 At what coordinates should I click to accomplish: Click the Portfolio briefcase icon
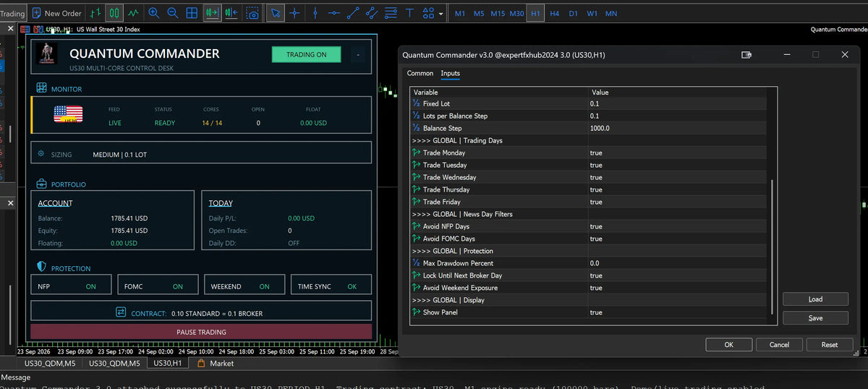click(x=41, y=184)
